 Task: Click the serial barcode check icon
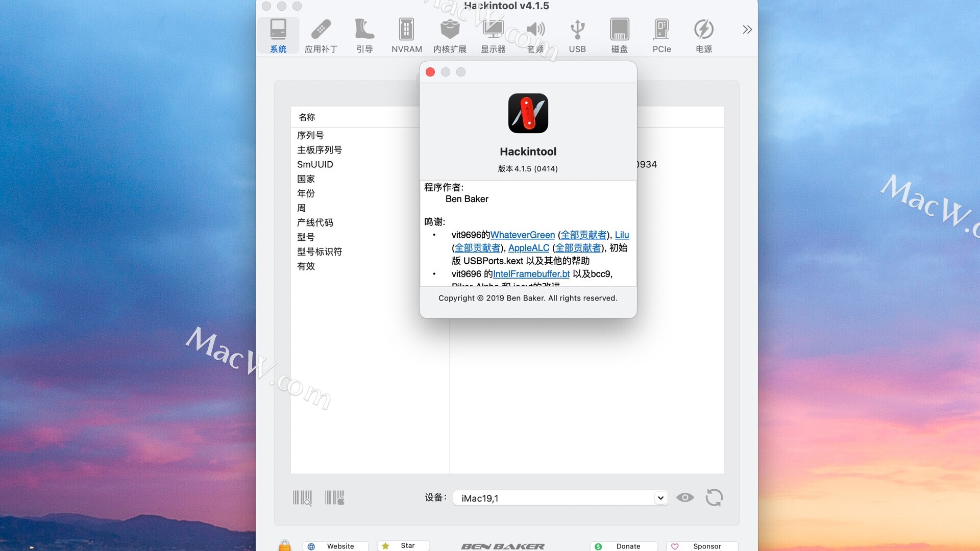click(302, 498)
